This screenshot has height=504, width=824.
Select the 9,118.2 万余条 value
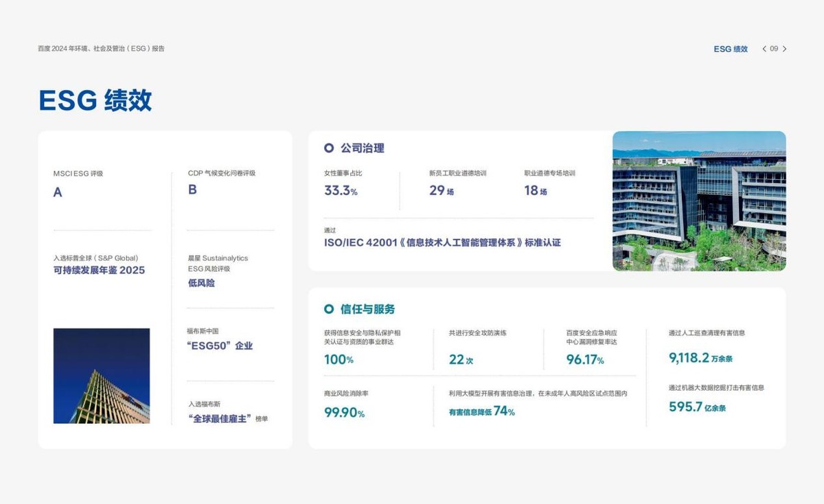tap(701, 358)
